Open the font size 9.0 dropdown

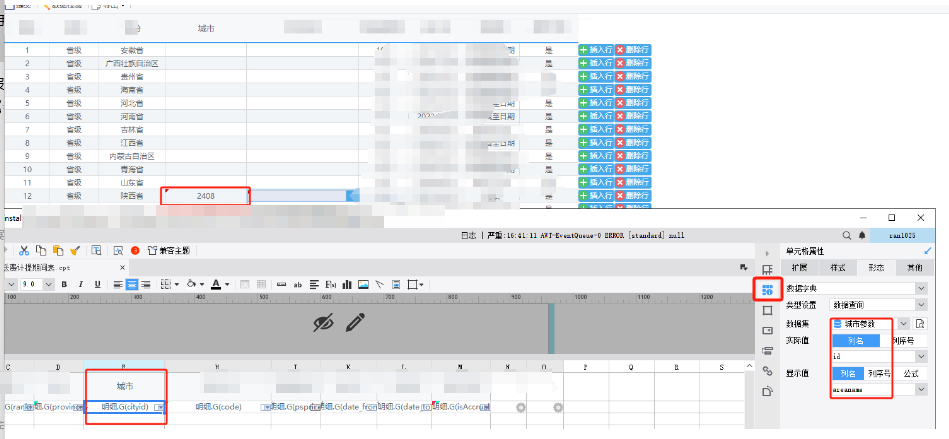(x=49, y=284)
